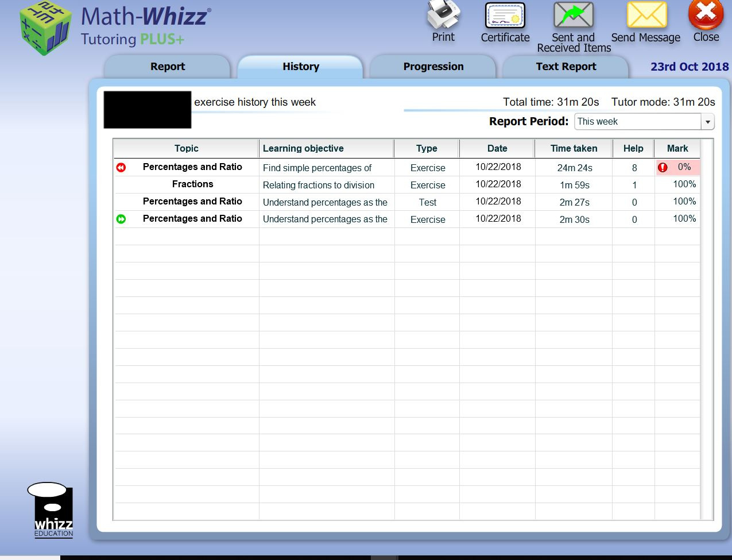Open the This week combo box
Screen dimensions: 732x560
point(637,121)
